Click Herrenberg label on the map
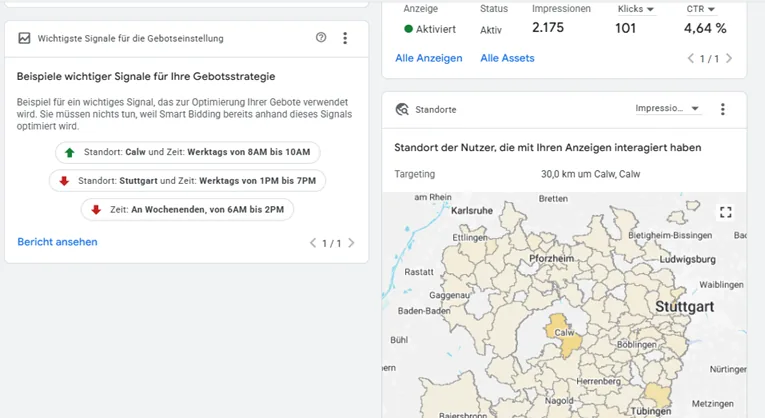765x418 pixels. coord(599,381)
